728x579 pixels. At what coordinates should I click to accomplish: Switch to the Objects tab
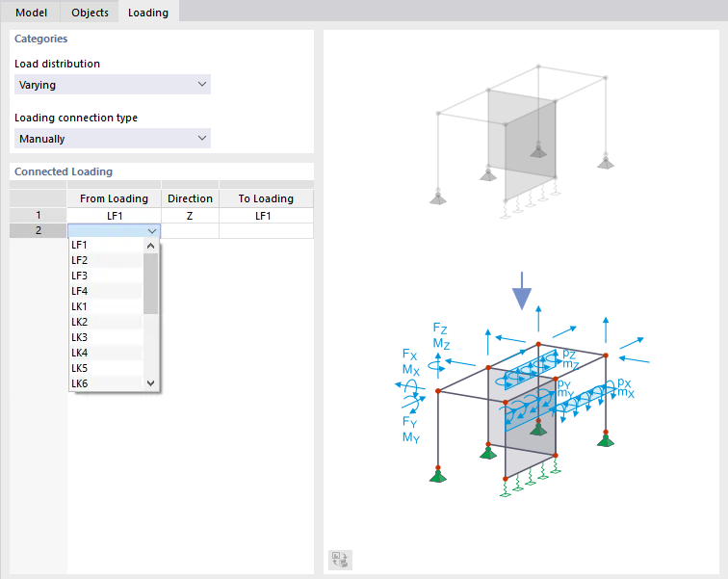click(x=90, y=13)
